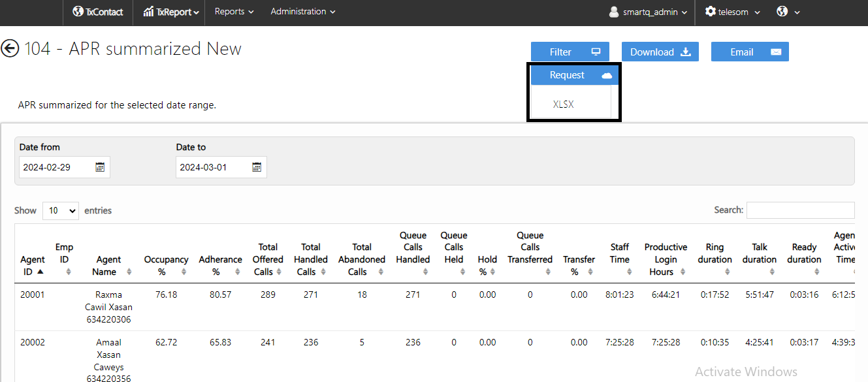This screenshot has width=868, height=382.
Task: Sort by Productive Login Hours column
Action: (x=666, y=260)
